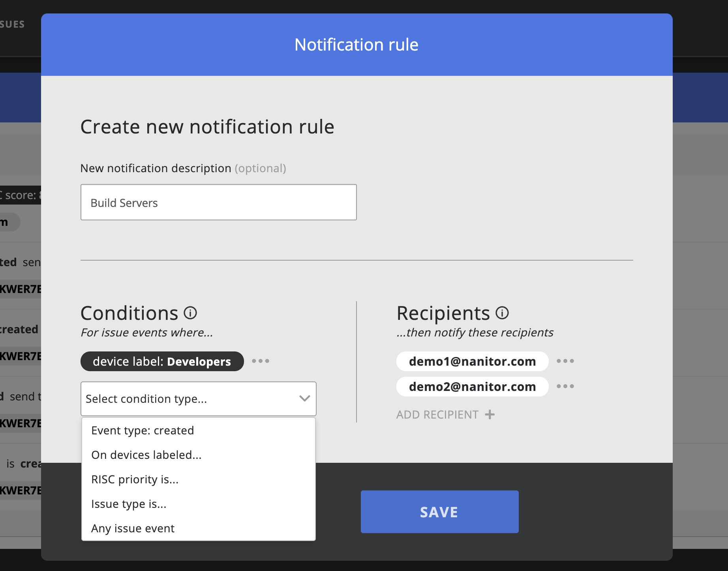Click the Conditions info icon
728x571 pixels.
click(x=190, y=313)
